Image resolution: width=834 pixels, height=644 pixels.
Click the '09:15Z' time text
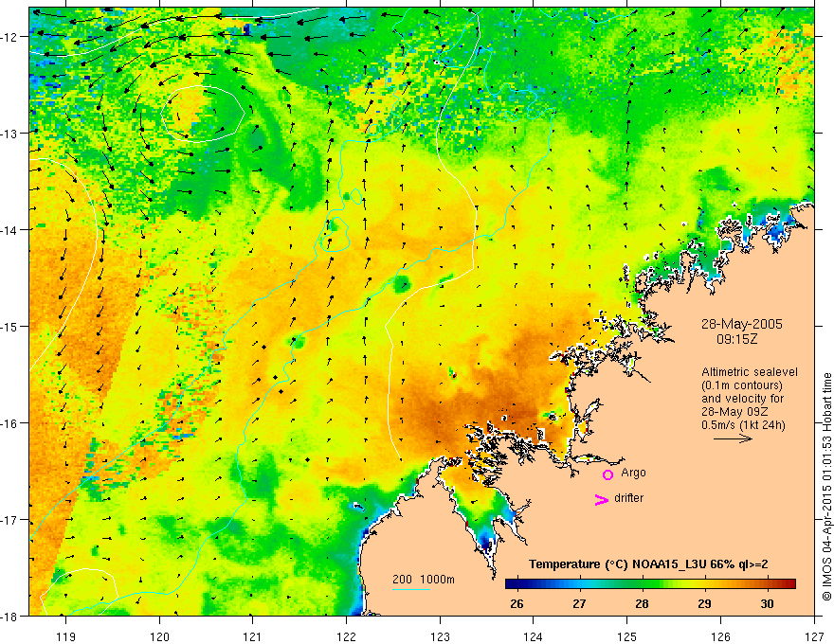[x=736, y=339]
